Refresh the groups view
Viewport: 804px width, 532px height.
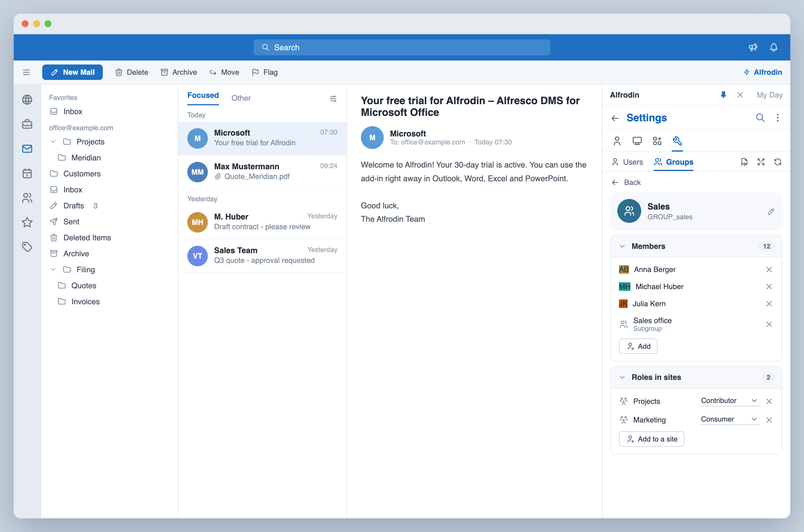(777, 162)
